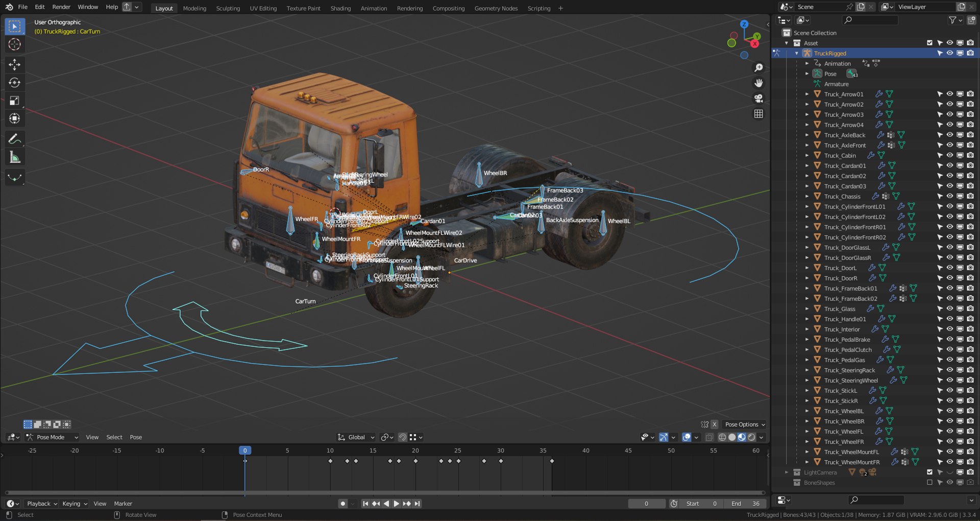Toggle visibility eye for Truck_Cabin

coord(950,155)
